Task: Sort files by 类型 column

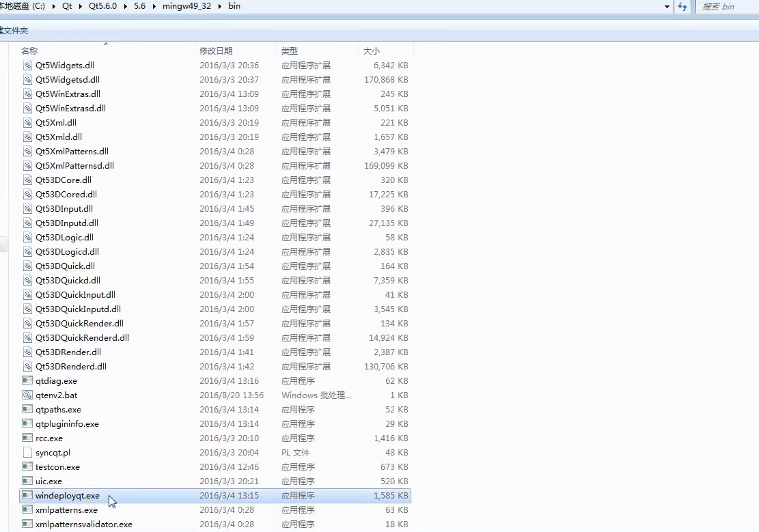Action: [290, 51]
